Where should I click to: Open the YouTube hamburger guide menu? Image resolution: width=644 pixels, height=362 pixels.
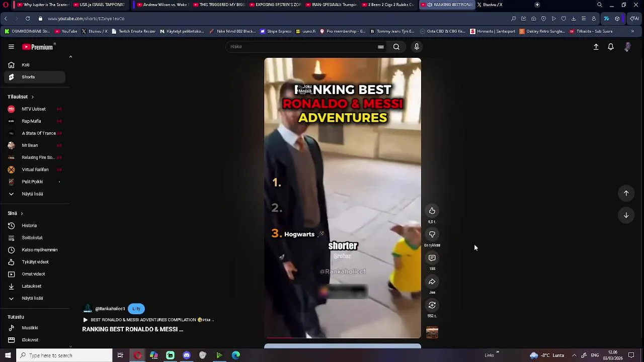coord(11,47)
